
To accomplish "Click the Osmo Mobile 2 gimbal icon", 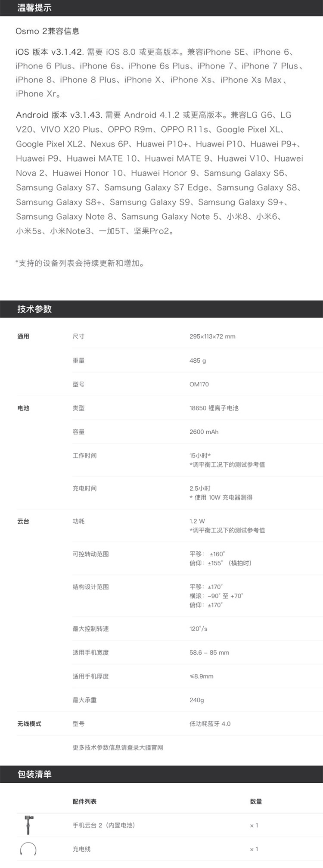I will pyautogui.click(x=29, y=825).
